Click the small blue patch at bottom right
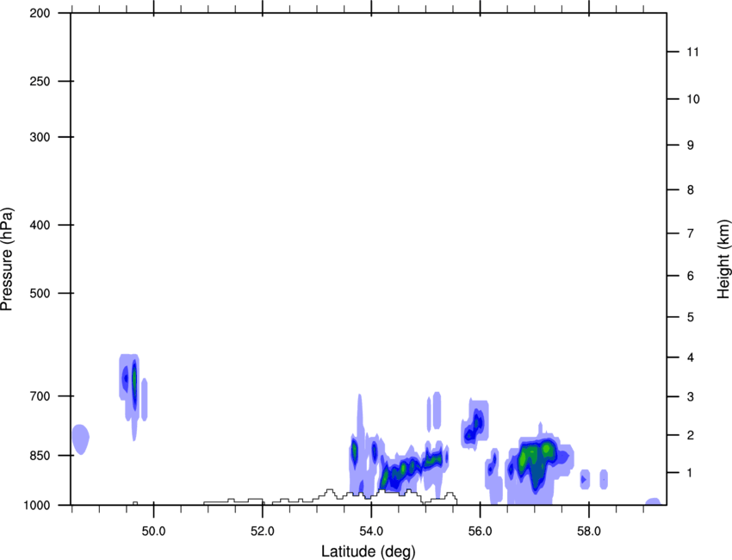Screen dimensions: 732x560 point(653,502)
